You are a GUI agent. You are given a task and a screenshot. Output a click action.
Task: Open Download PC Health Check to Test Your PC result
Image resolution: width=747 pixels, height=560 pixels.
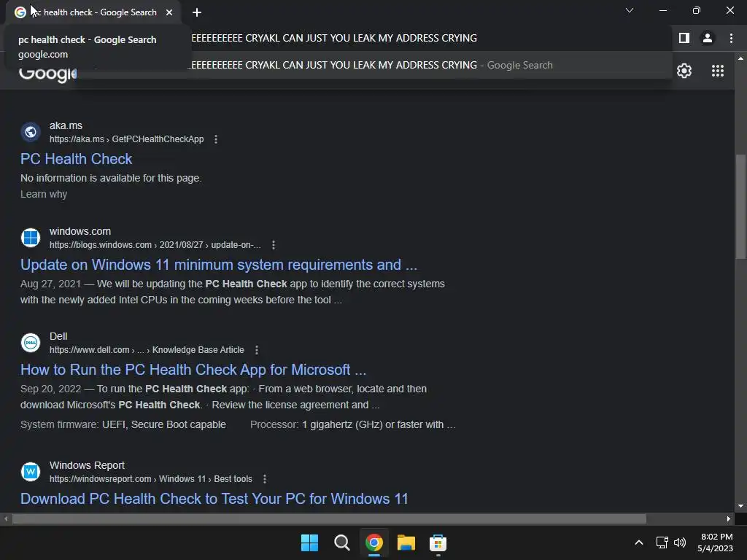coord(214,499)
